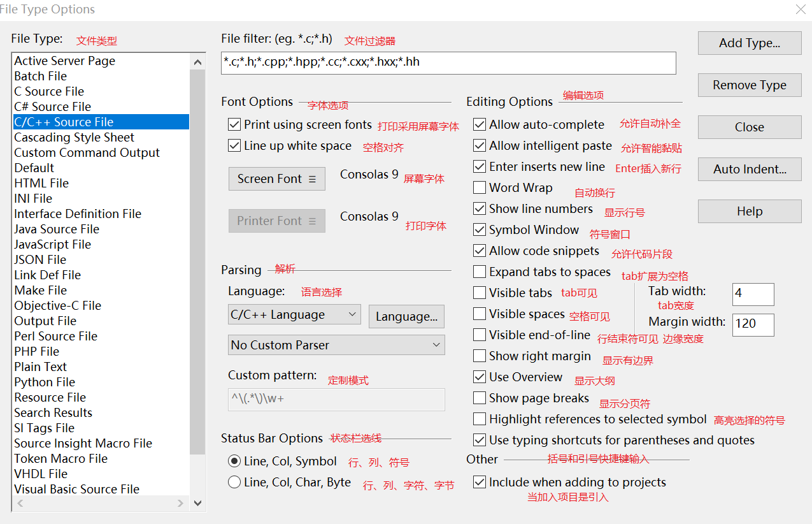Click the Tab width input box
This screenshot has width=812, height=524.
pyautogui.click(x=753, y=294)
